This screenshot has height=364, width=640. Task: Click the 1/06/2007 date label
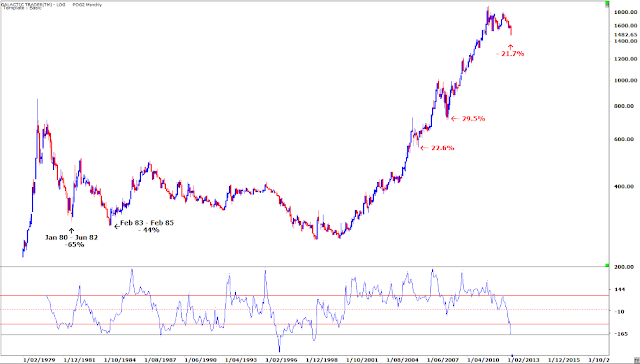[x=443, y=360]
